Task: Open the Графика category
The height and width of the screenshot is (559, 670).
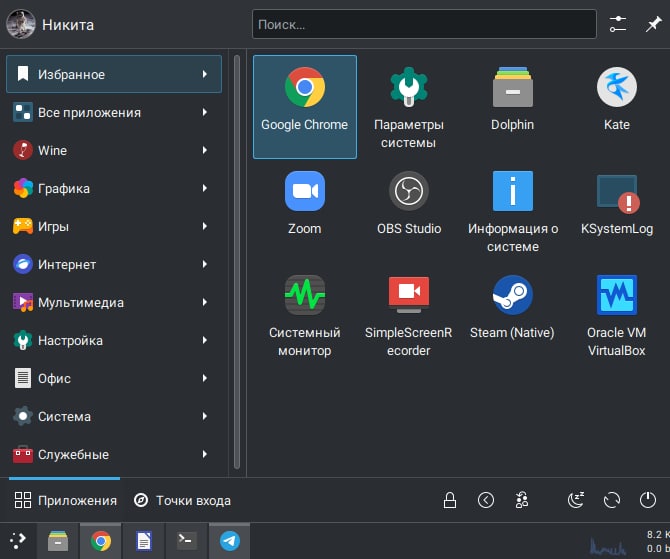Action: [x=114, y=188]
